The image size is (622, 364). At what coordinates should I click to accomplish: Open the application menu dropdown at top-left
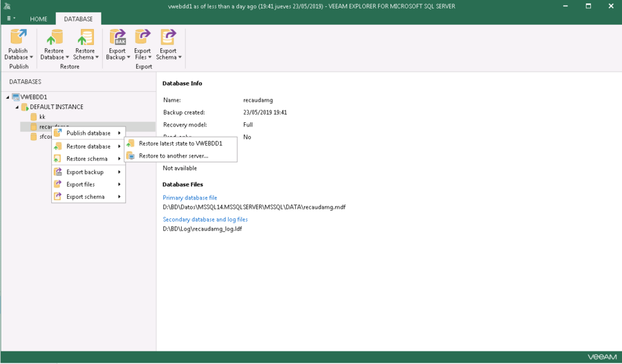pos(10,19)
